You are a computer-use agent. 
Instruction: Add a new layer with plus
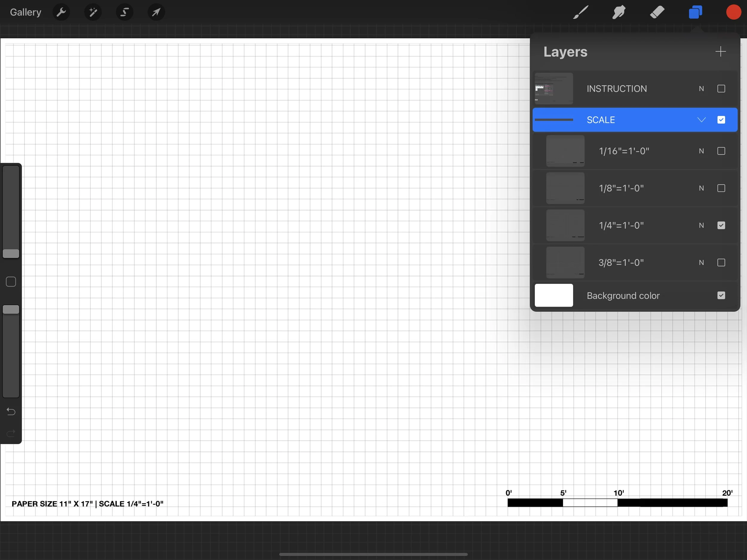click(720, 52)
